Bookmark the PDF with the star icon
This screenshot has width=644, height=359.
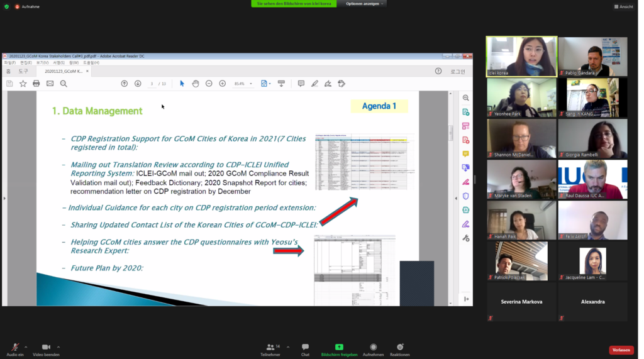(x=23, y=84)
